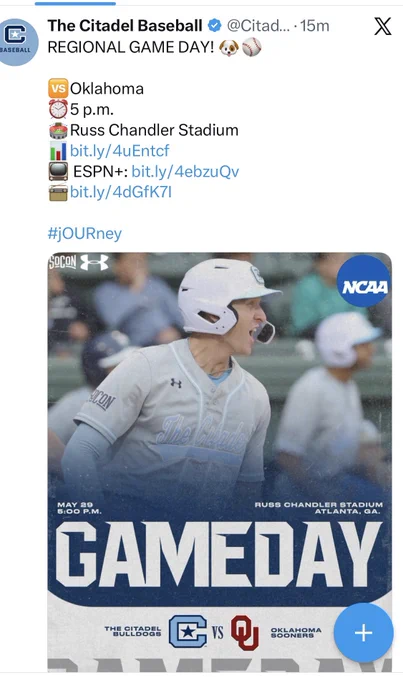
Task: Tap the blue plus compose button
Action: coord(364,633)
